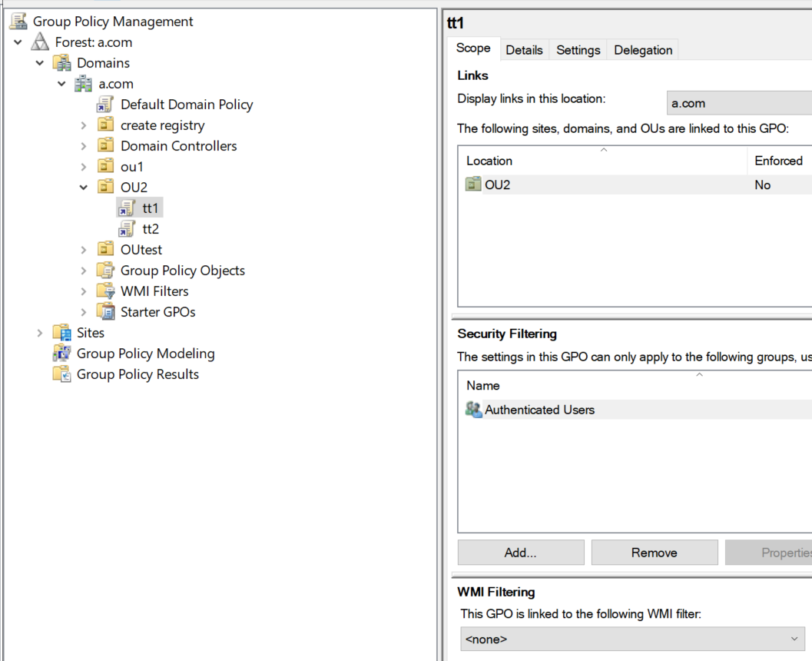Click the Add button under Security Filtering

tap(520, 552)
